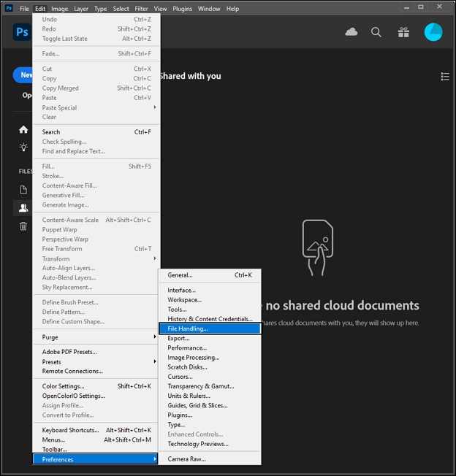This screenshot has height=476, width=456.
Task: Click the Photoshop title bar app icon
Action: click(9, 8)
